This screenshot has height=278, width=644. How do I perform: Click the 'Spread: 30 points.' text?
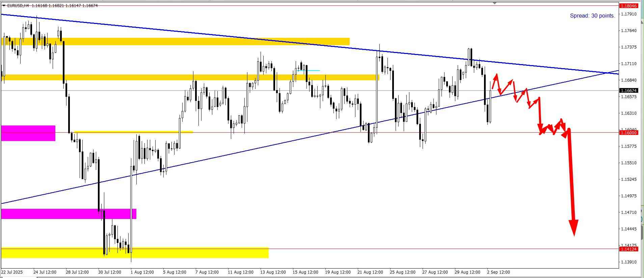[592, 16]
